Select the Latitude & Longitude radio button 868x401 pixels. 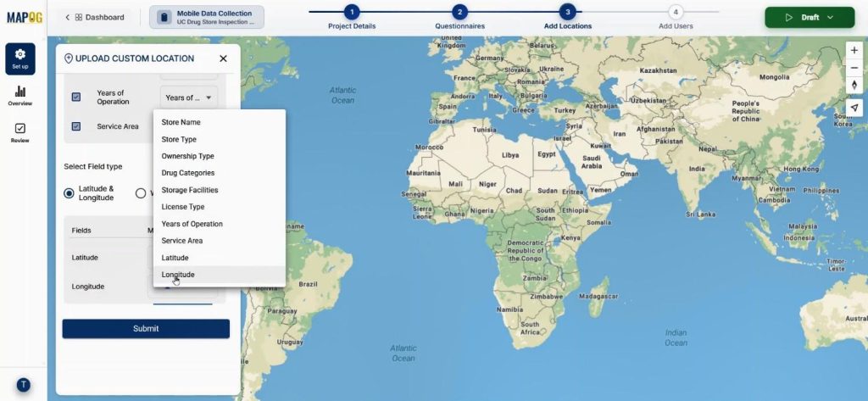tap(69, 193)
